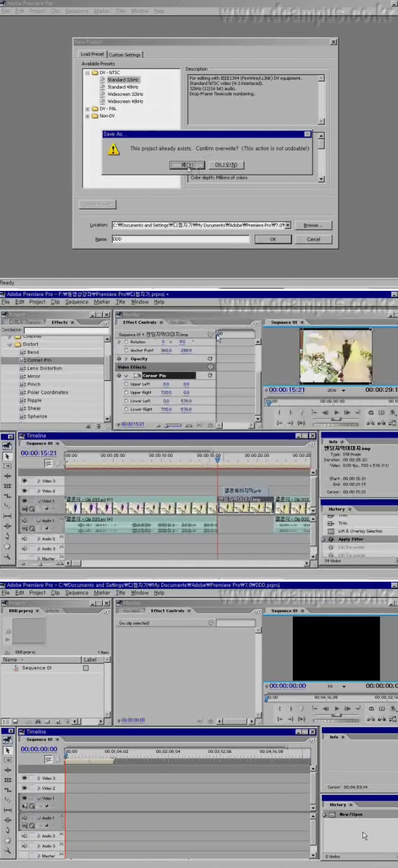Select the Standard 48kHz preset

coord(123,87)
